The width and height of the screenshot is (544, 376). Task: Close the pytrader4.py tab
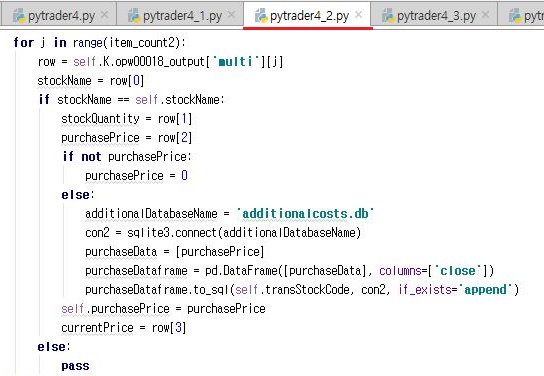[x=104, y=15]
